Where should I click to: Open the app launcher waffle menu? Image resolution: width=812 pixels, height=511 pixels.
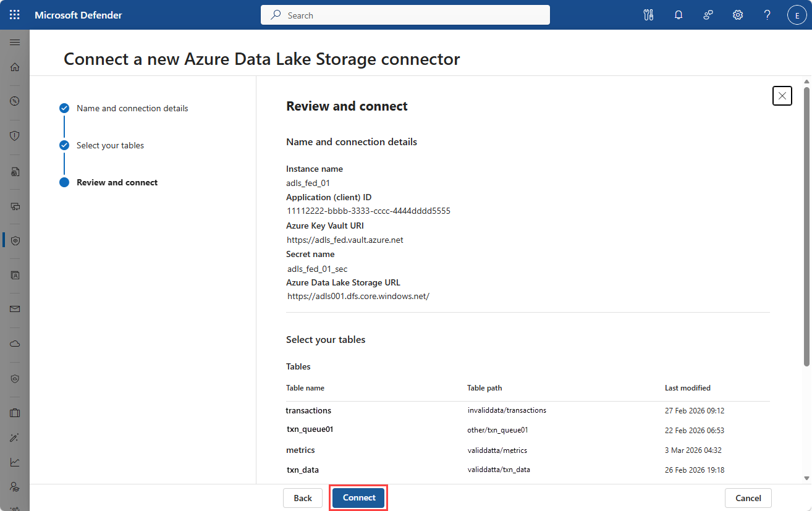(x=15, y=15)
